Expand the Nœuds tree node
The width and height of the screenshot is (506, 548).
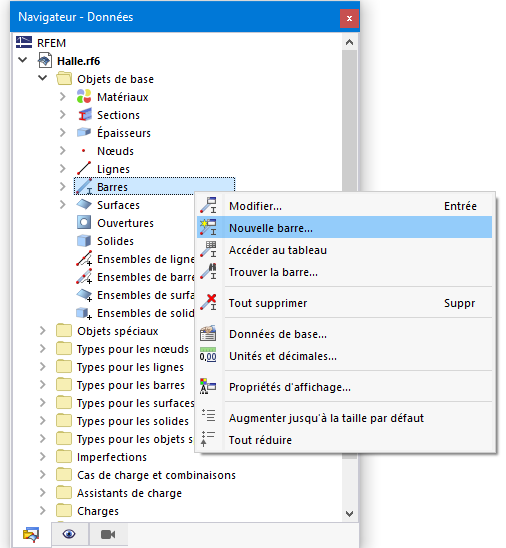(63, 151)
